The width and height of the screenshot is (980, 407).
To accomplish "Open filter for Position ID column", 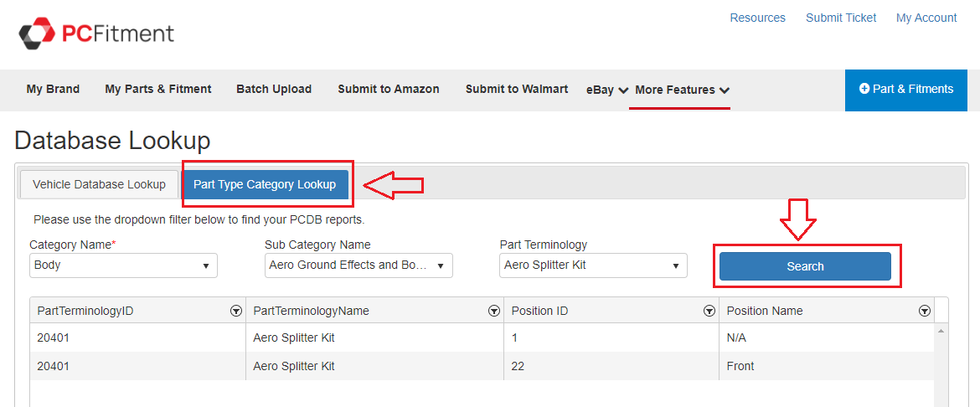I will click(x=709, y=311).
